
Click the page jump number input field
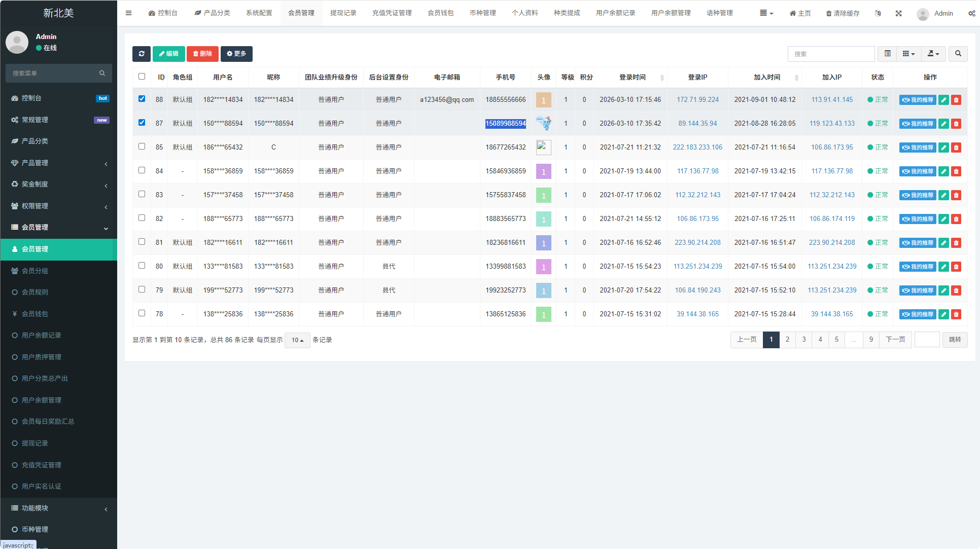click(x=927, y=340)
